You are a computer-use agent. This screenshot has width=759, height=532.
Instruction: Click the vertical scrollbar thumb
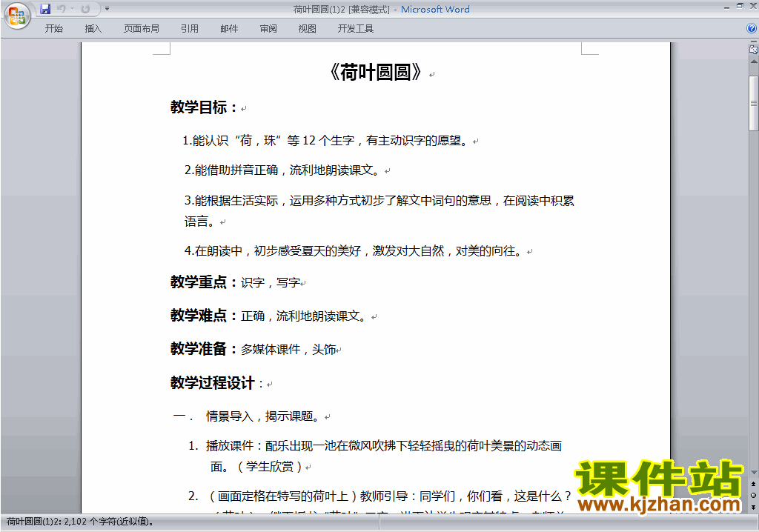[754, 103]
